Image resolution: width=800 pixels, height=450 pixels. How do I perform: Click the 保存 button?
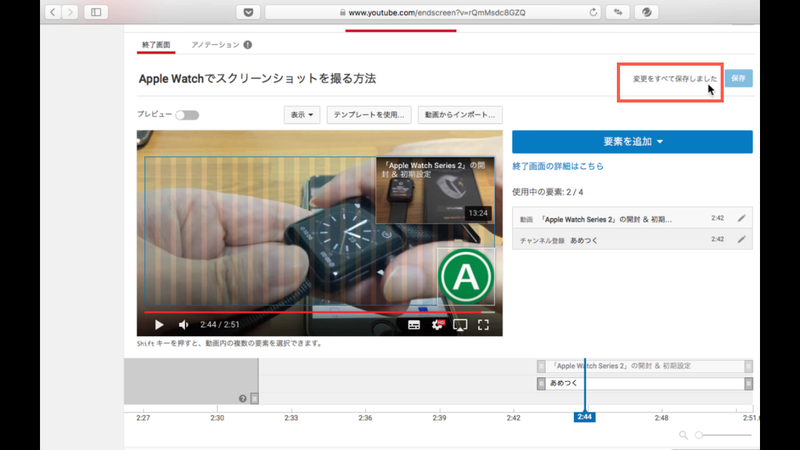tap(738, 78)
